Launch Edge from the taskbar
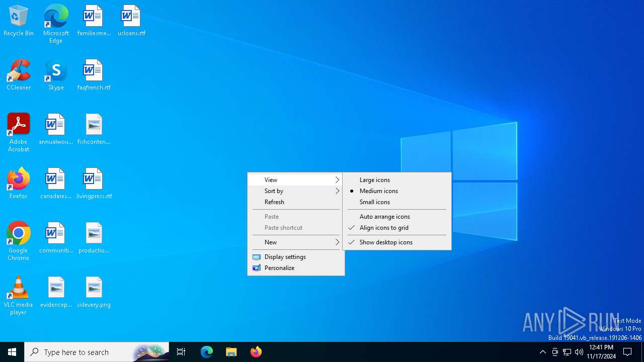Screen dimensions: 644x362 tap(207, 352)
